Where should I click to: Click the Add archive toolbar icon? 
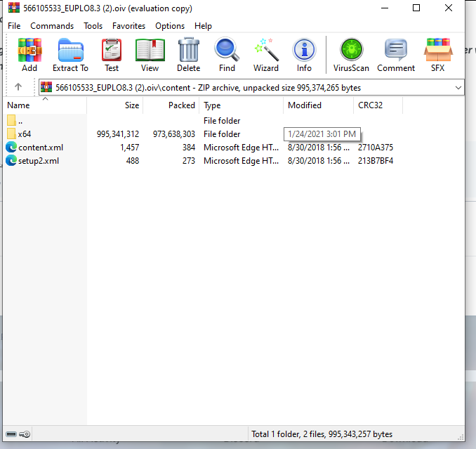pyautogui.click(x=29, y=50)
